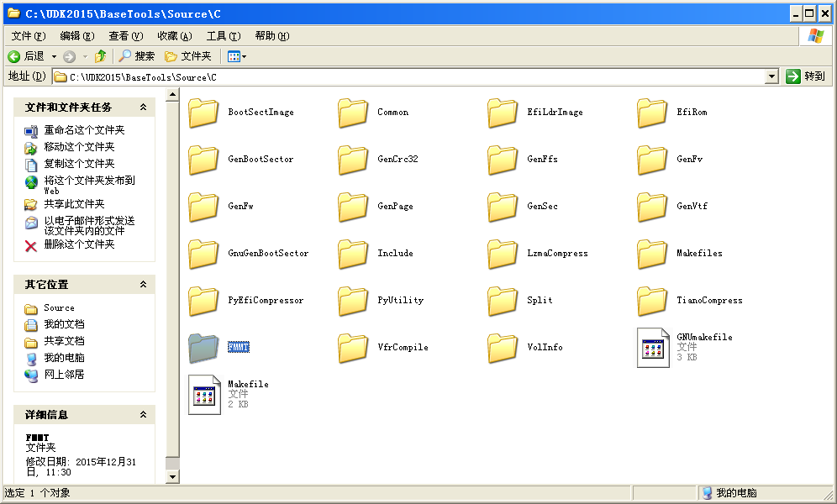Click 移动这个文件夹 task link
Viewport: 837px width, 504px height.
79,147
